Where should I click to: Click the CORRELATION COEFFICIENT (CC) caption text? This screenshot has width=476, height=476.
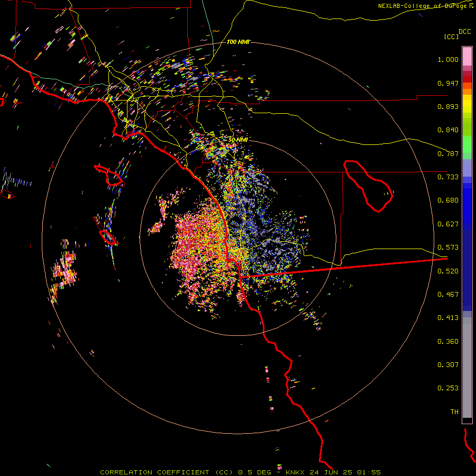click(x=167, y=472)
